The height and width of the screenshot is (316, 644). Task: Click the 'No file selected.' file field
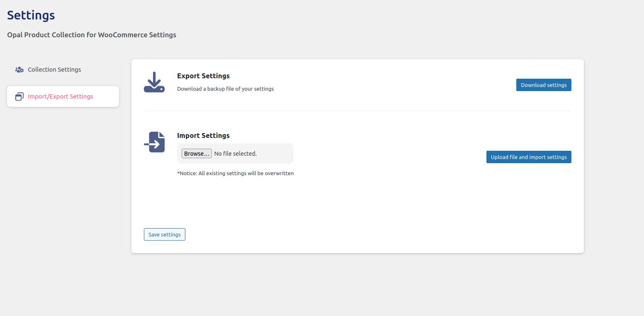click(235, 154)
